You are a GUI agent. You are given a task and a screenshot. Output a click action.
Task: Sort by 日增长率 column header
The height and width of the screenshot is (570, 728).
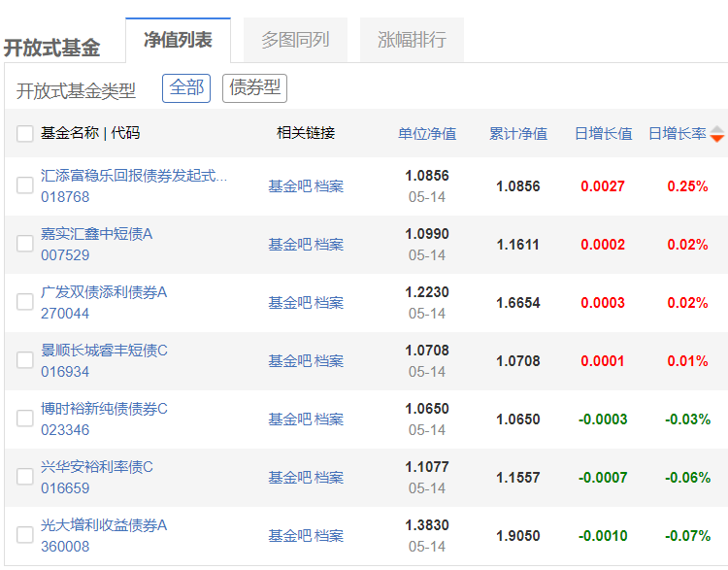pyautogui.click(x=677, y=134)
